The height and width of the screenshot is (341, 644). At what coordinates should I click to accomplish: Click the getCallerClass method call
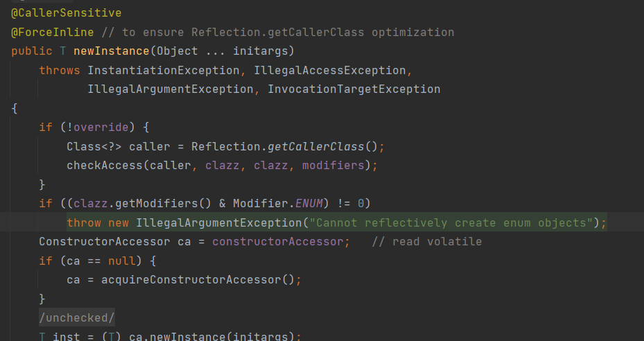pos(316,146)
